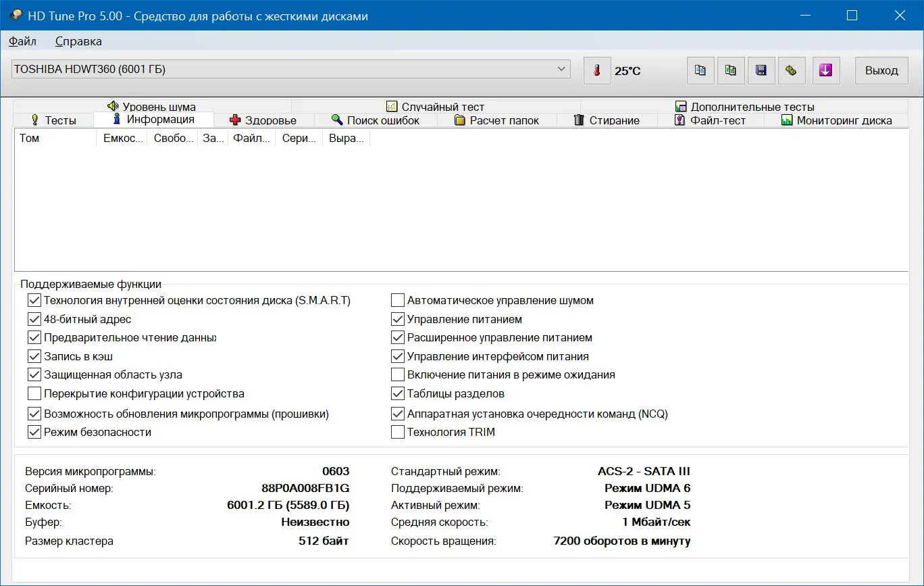Click the Выра... column header
This screenshot has height=586, width=924.
[346, 139]
